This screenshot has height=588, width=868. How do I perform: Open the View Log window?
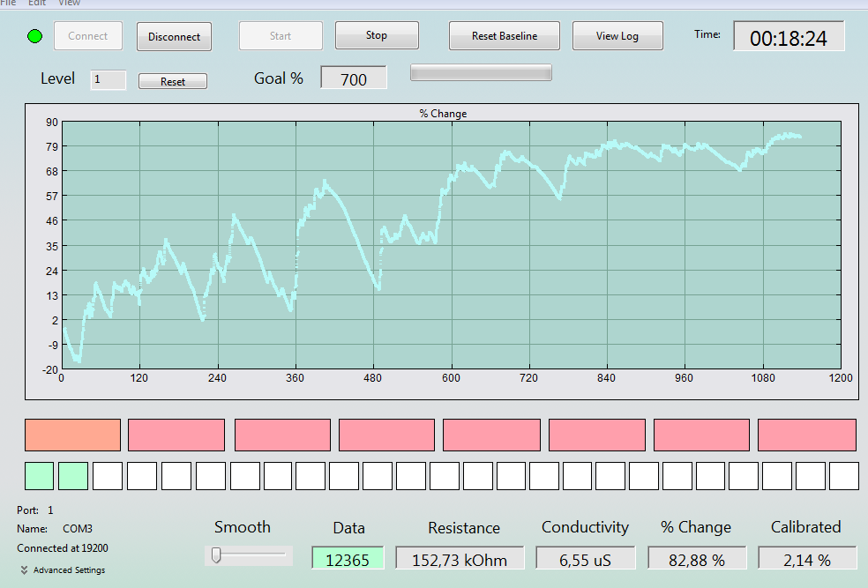(x=617, y=36)
